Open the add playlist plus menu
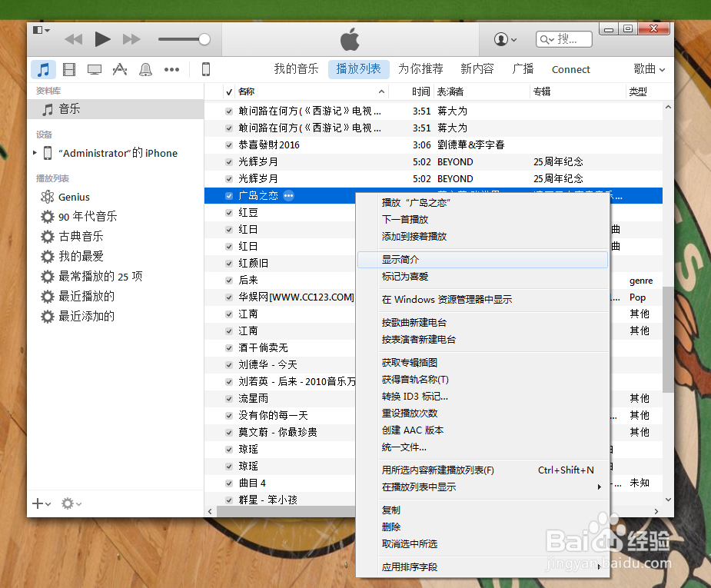 point(42,503)
